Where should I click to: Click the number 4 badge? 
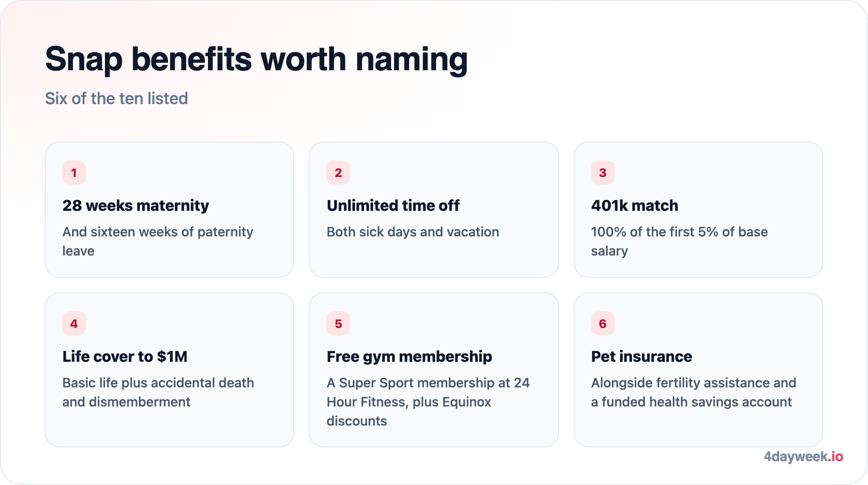pos(74,324)
